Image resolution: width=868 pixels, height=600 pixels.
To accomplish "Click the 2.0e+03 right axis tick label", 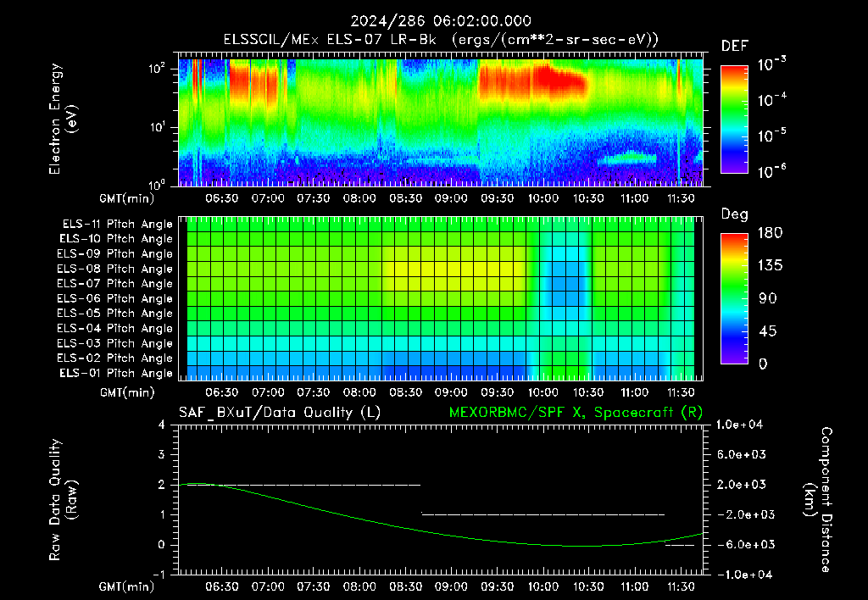I will pyautogui.click(x=742, y=484).
